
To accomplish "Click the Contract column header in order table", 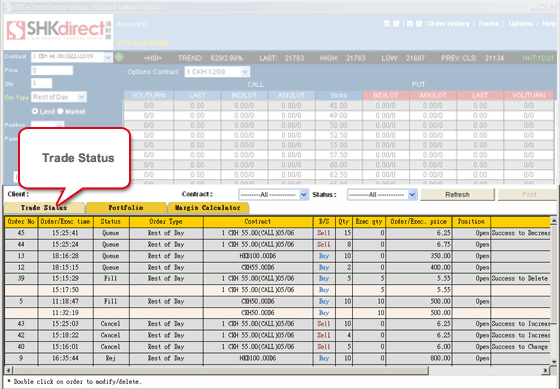I will point(258,222).
